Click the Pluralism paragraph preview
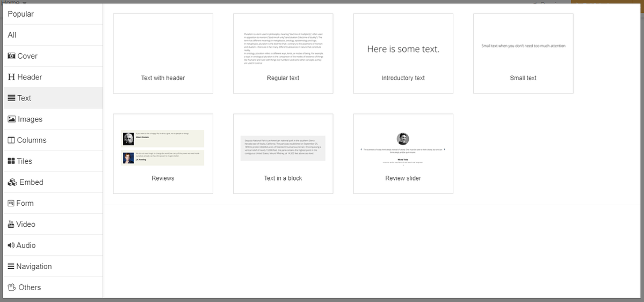This screenshot has width=644, height=302. 283,48
